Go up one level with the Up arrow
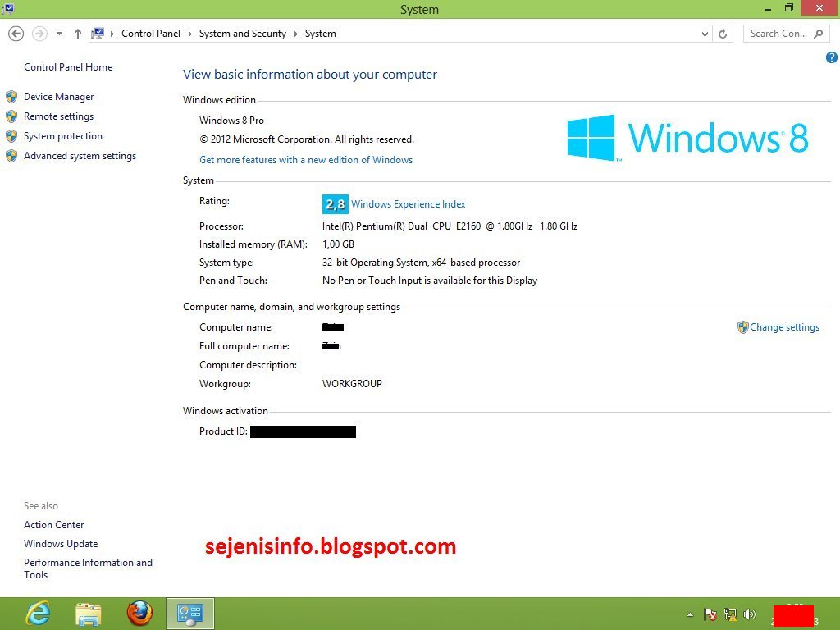Image resolution: width=840 pixels, height=630 pixels. (78, 34)
